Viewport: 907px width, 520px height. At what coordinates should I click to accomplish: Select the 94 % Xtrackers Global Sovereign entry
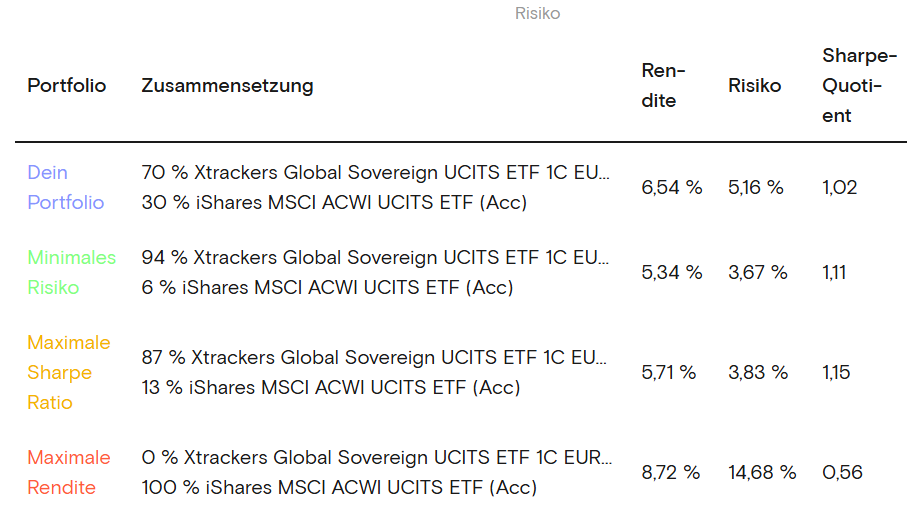pos(375,257)
